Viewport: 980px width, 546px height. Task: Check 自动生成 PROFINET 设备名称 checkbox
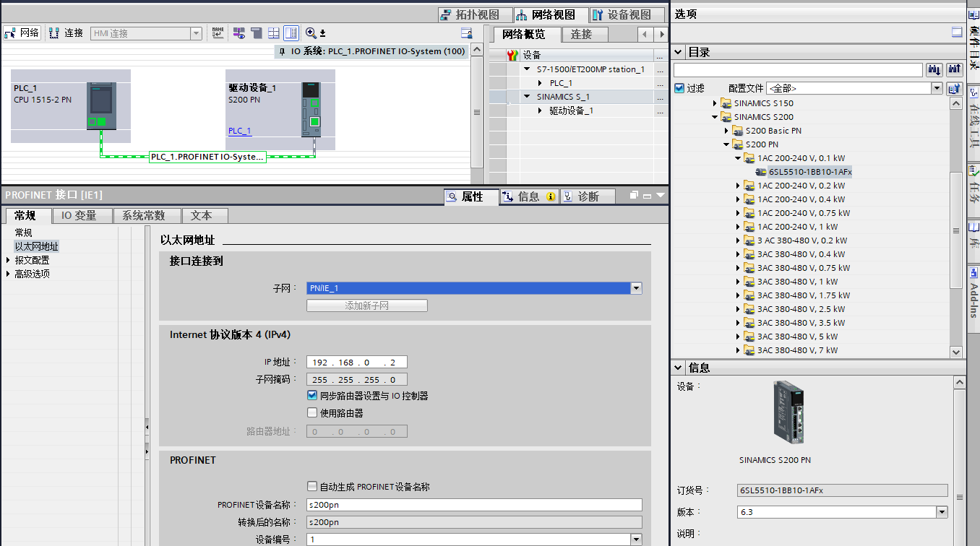click(312, 487)
